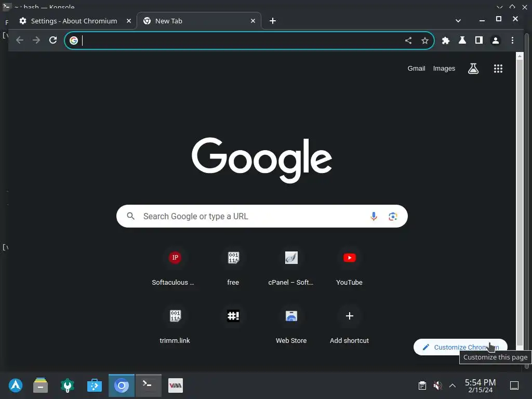This screenshot has height=399, width=532.
Task: Start voice search with the microphone
Action: [x=374, y=217]
